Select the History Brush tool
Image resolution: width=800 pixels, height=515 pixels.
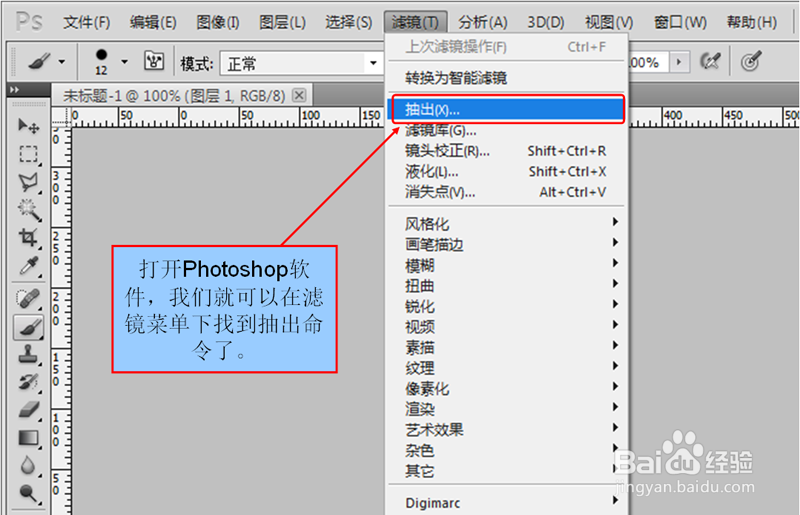29,382
